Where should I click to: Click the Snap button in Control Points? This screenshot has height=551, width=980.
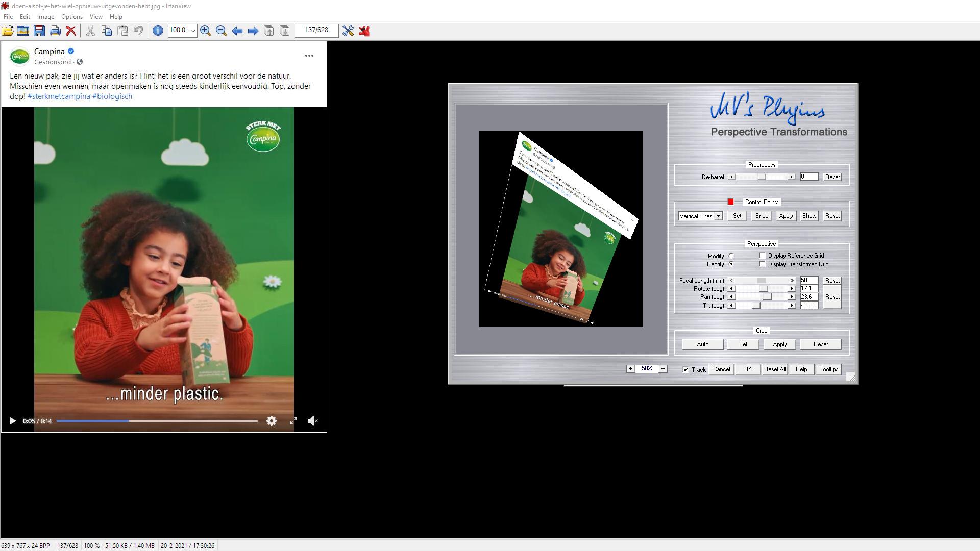[762, 216]
